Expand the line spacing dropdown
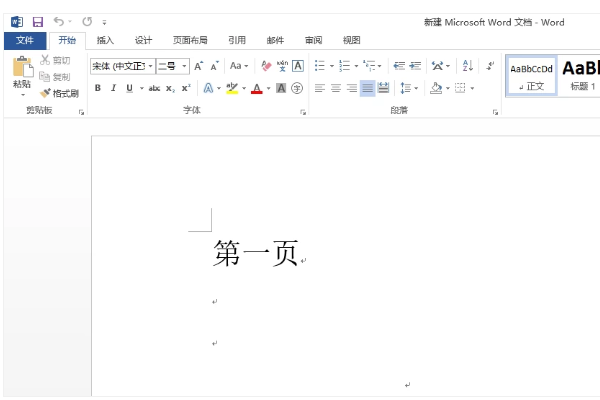 [417, 88]
